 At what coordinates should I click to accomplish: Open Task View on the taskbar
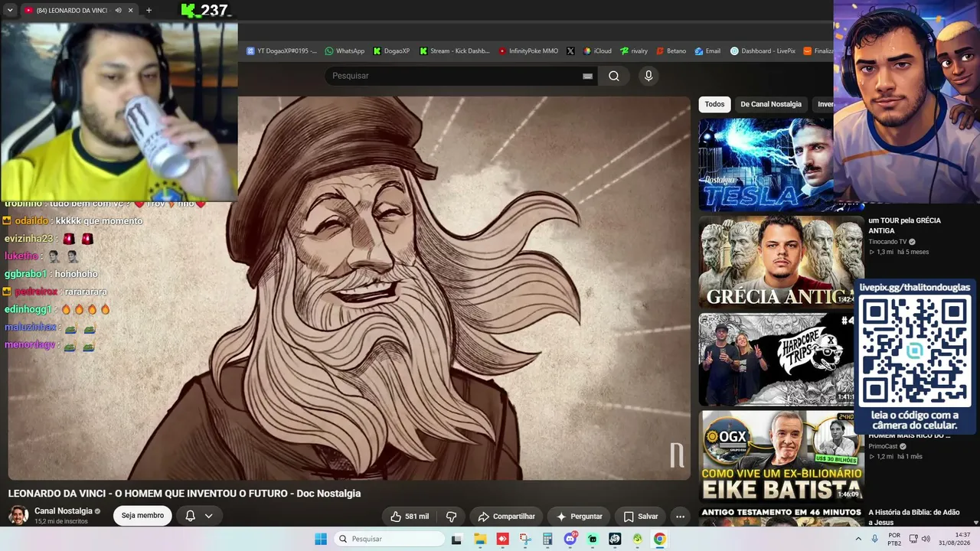coord(456,539)
